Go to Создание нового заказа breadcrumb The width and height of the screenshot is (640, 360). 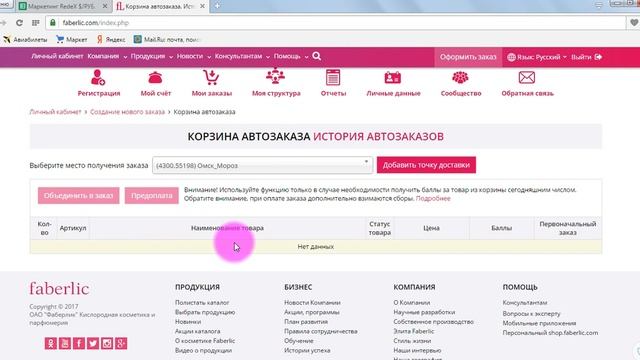coord(127,112)
